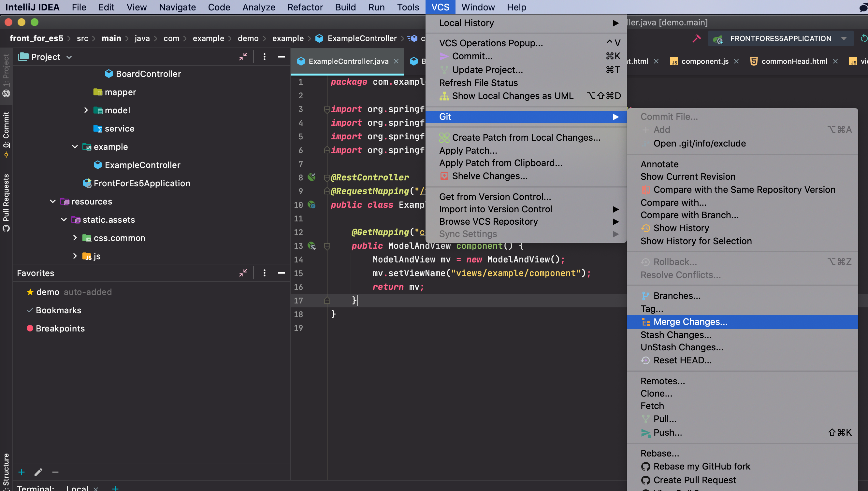Edit the selected favorites list
The width and height of the screenshot is (868, 491).
pyautogui.click(x=38, y=472)
